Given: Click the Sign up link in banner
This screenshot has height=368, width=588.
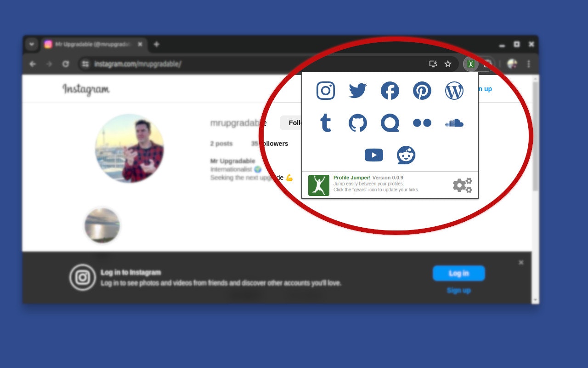Looking at the screenshot, I should coord(458,290).
